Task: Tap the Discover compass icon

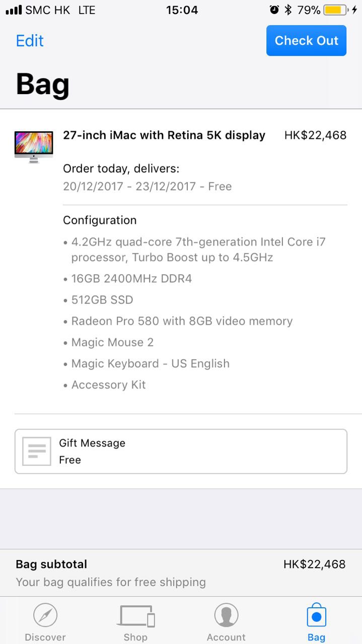Action: point(45,615)
